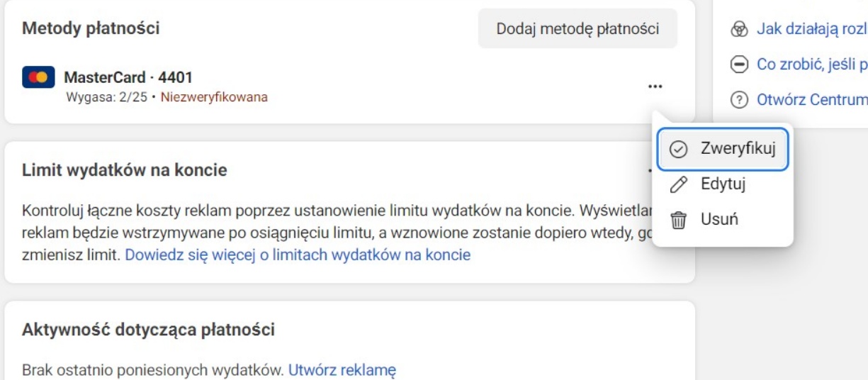Open the Jak działają rozliczenia help link
The image size is (868, 380).
tap(811, 29)
